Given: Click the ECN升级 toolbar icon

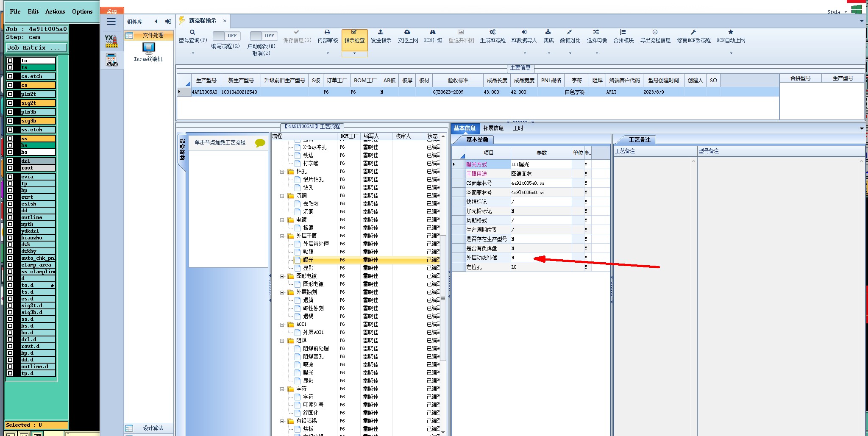Looking at the screenshot, I should tap(433, 32).
